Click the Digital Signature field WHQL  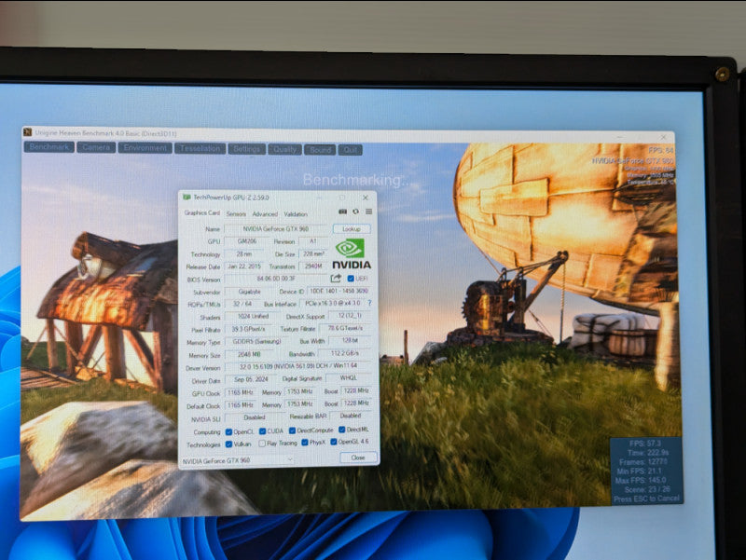click(x=348, y=378)
